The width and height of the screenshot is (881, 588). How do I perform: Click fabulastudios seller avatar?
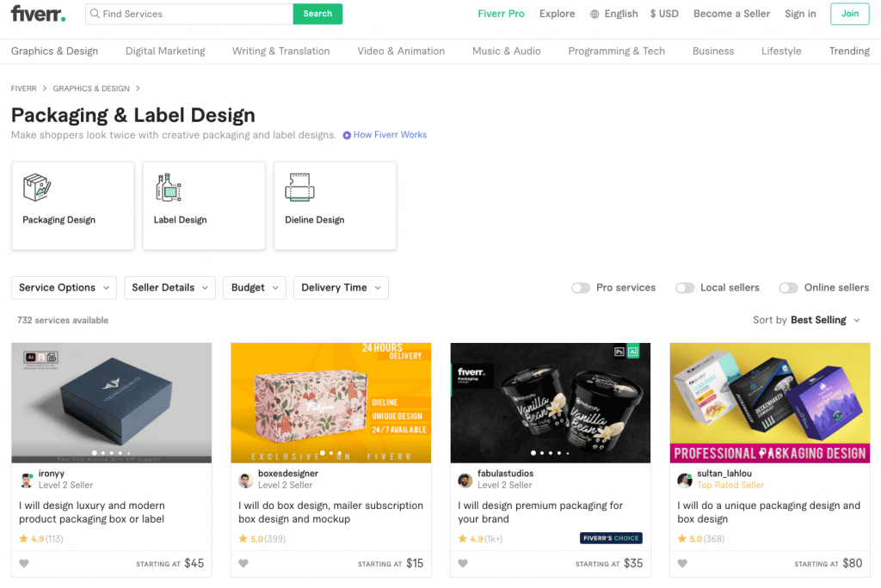[x=465, y=481]
